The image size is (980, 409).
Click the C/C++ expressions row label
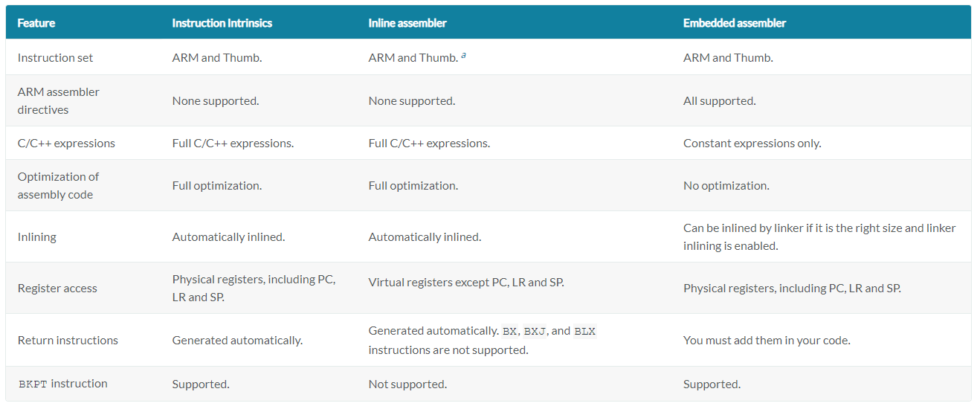click(66, 143)
